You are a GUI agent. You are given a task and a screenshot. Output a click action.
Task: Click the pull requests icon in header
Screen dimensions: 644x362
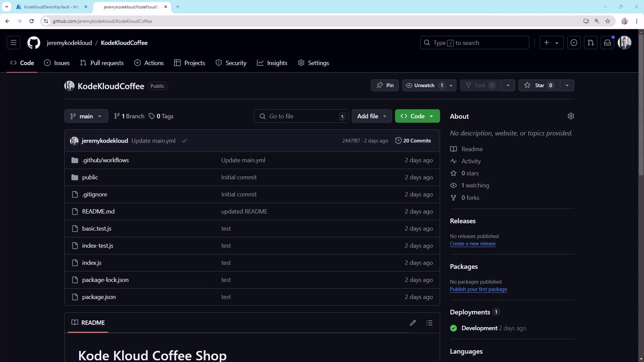click(591, 43)
